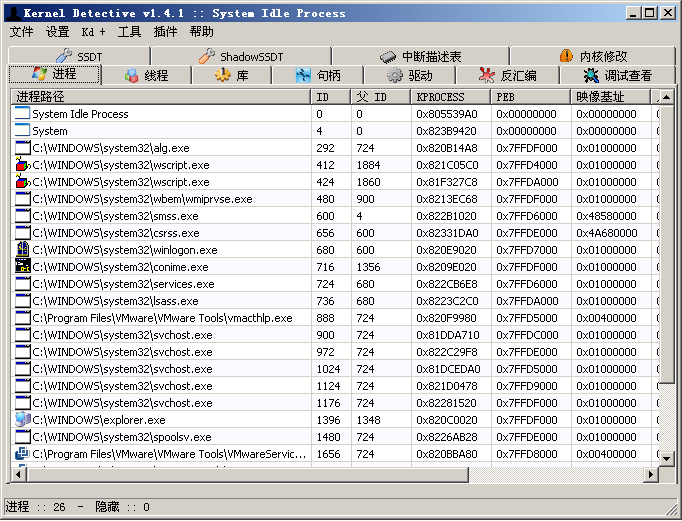The height and width of the screenshot is (521, 682).
Task: Open the 帮助 menu
Action: click(x=201, y=32)
